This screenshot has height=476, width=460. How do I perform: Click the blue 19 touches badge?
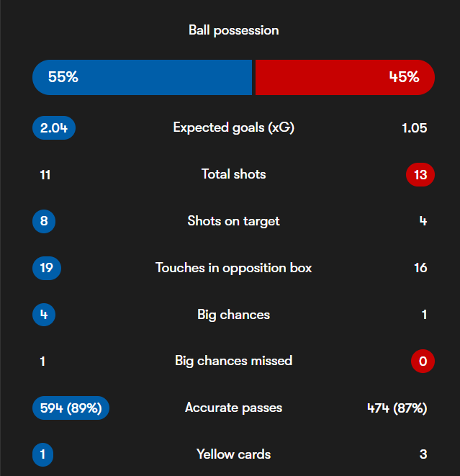click(46, 268)
